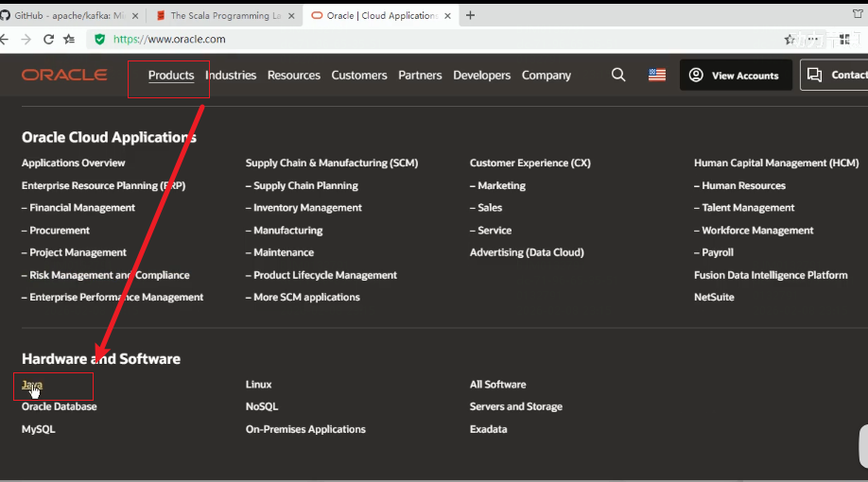The height and width of the screenshot is (482, 868).
Task: Close the GitHub apache/kafka tab
Action: point(135,16)
